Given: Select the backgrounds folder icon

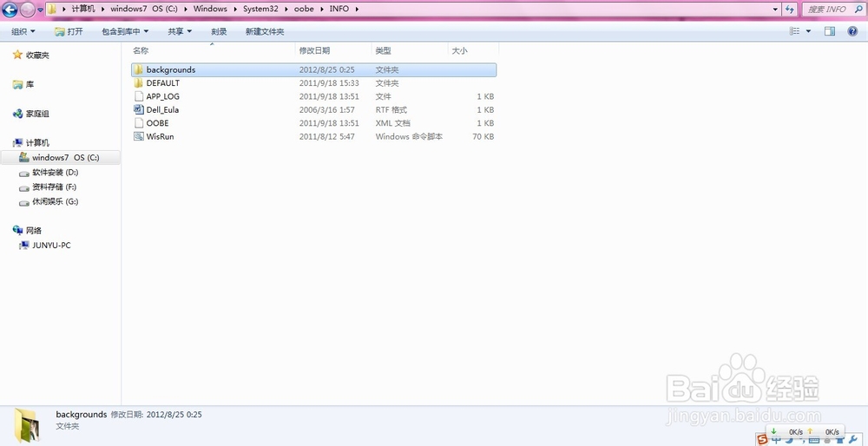Looking at the screenshot, I should (138, 69).
